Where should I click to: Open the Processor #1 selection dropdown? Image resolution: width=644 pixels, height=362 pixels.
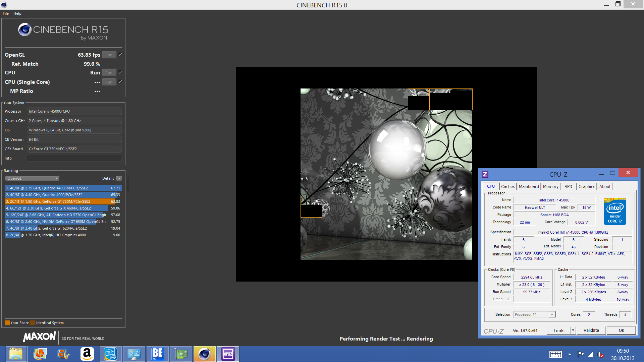click(x=535, y=314)
